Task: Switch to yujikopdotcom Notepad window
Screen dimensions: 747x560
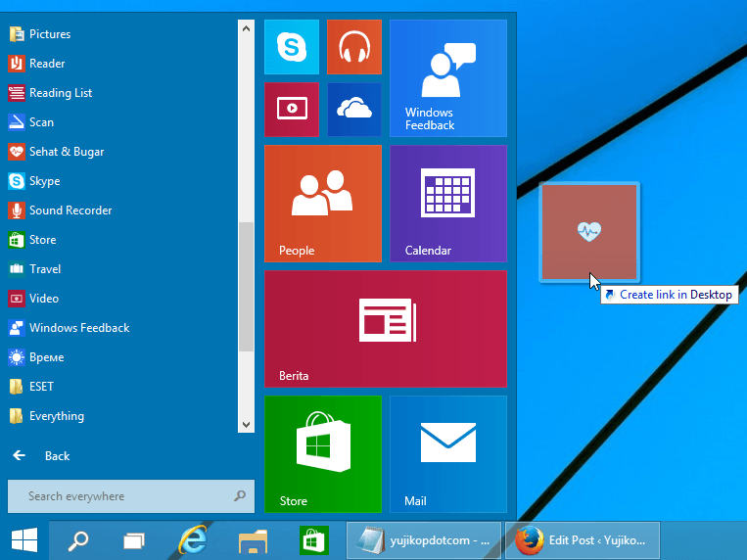Action: [x=424, y=540]
